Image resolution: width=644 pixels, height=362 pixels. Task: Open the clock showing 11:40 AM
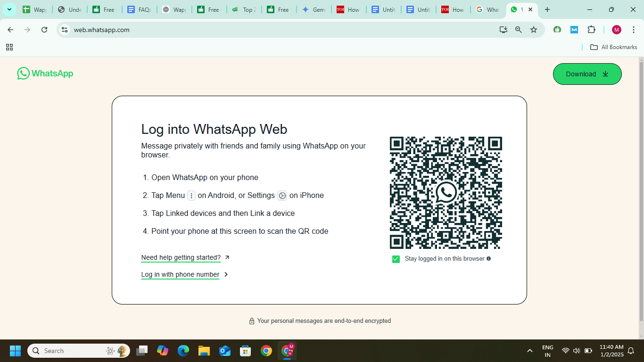click(611, 351)
